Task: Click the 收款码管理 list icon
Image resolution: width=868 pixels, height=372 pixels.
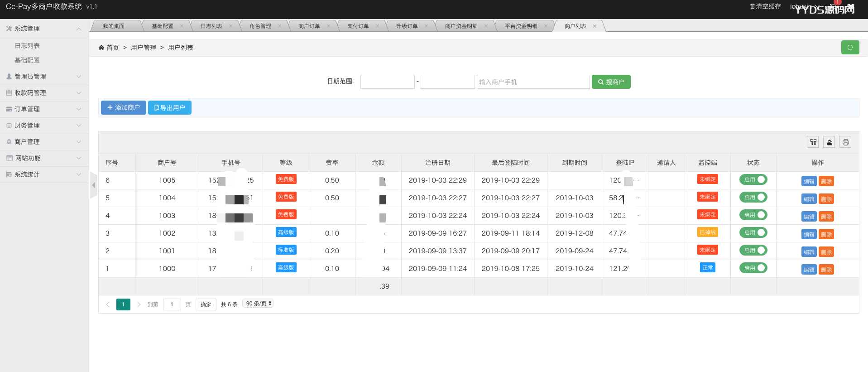Action: coord(9,93)
